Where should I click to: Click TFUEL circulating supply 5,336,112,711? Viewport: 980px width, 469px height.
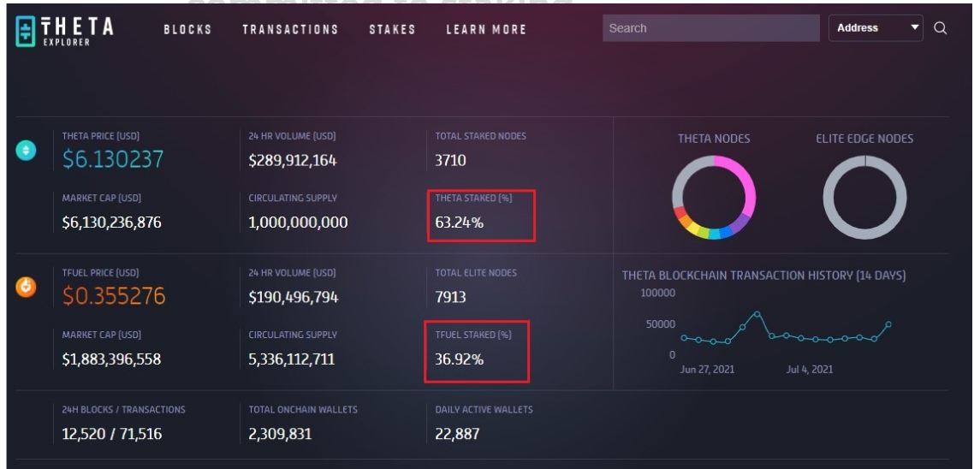[x=291, y=359]
